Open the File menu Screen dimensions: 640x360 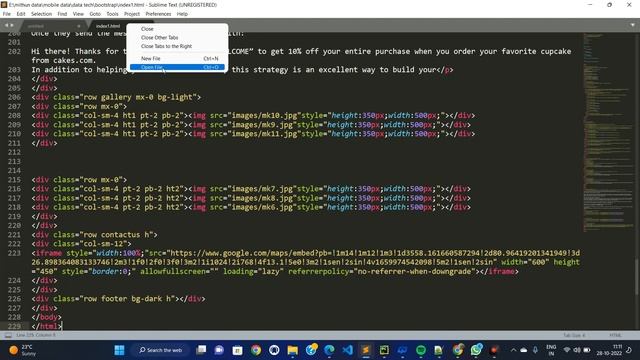pyautogui.click(x=7, y=14)
